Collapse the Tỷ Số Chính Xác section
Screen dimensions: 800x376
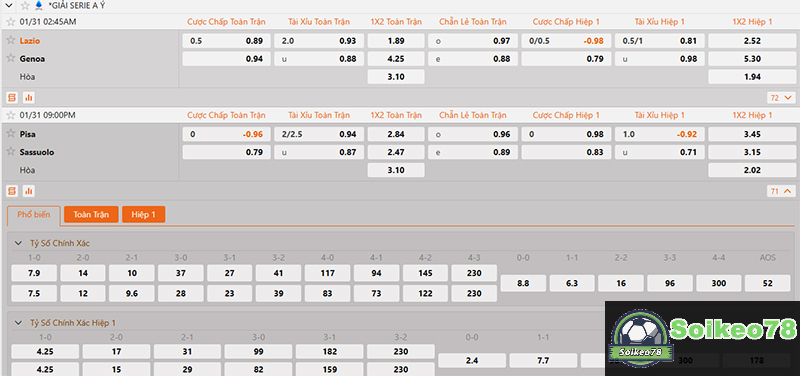point(19,243)
